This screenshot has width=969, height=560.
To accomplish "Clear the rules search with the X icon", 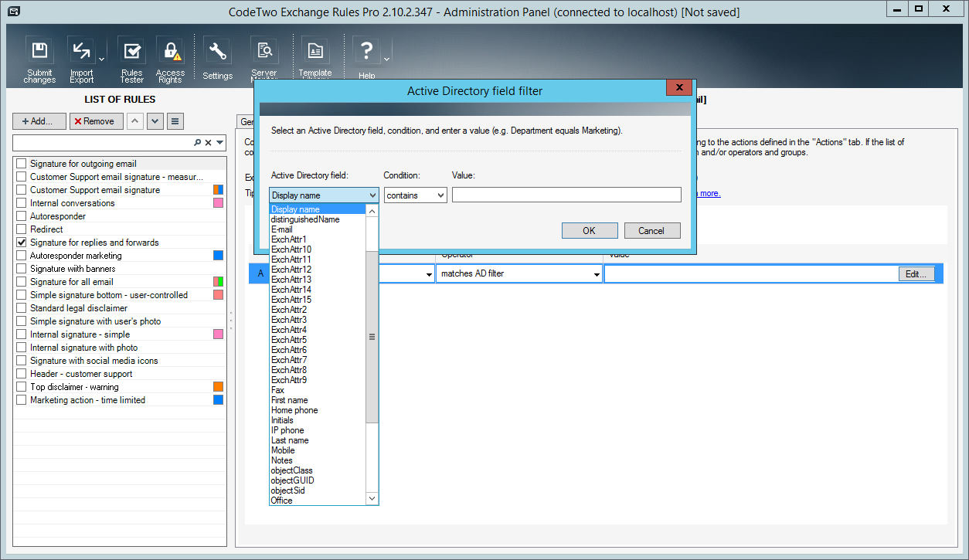I will [209, 143].
